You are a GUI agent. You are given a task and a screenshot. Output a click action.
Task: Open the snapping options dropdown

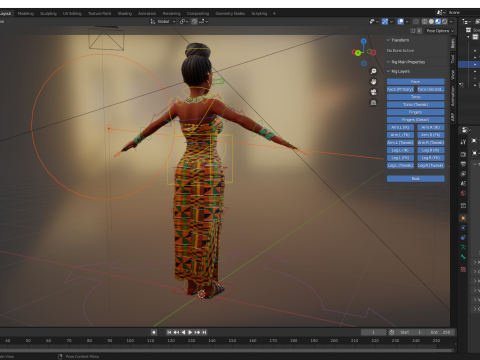click(x=204, y=22)
